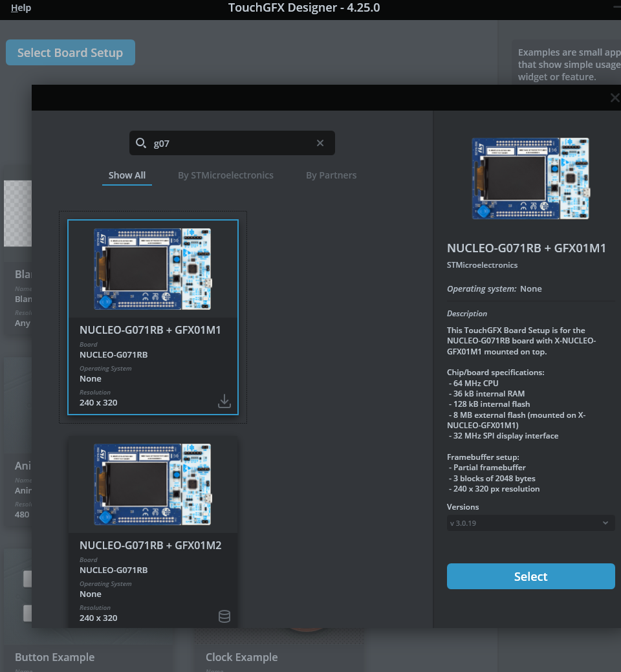This screenshot has height=672, width=621.
Task: Click the GFX01M1 card board photo
Action: point(153,268)
